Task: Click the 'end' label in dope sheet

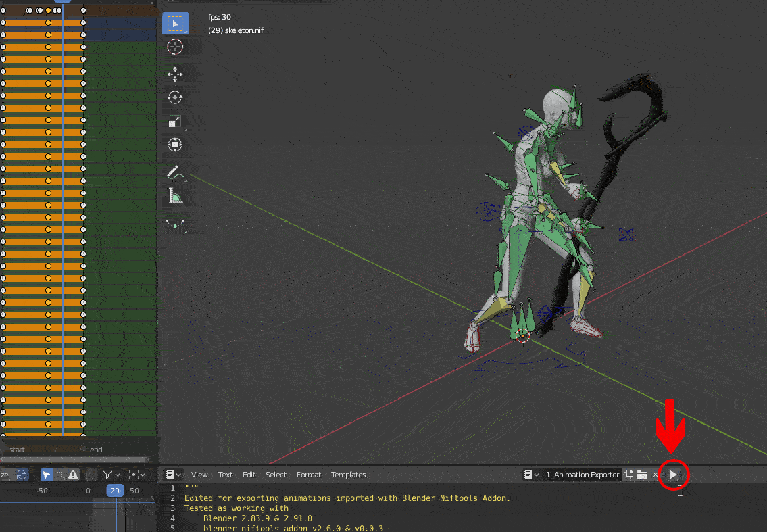Action: click(x=96, y=450)
